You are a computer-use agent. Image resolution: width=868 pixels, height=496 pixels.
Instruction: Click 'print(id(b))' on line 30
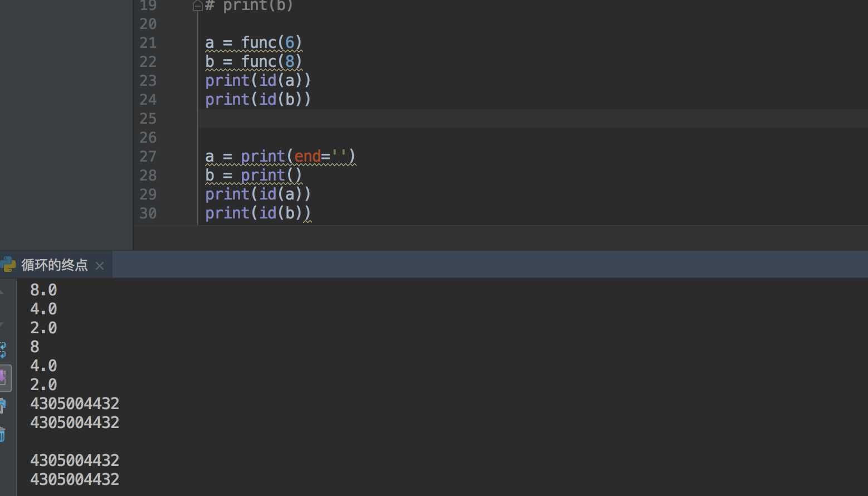pos(258,213)
